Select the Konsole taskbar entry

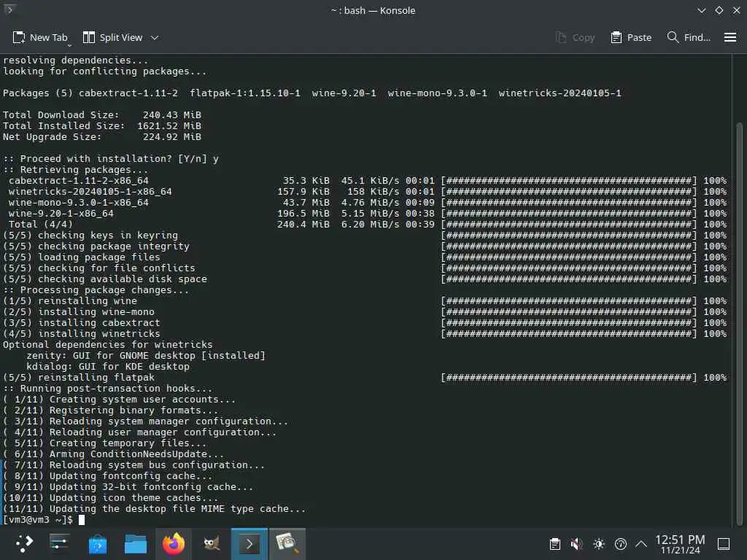249,543
